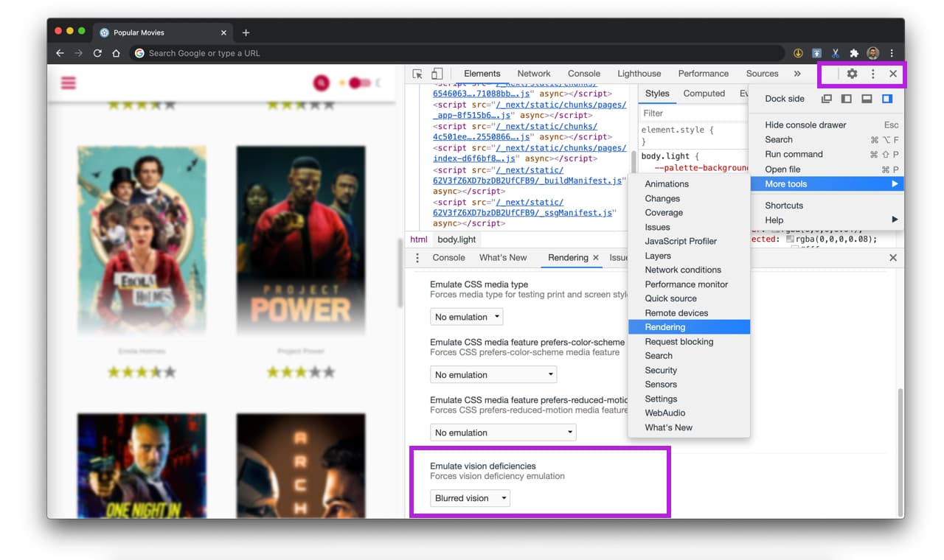The image size is (944, 560).
Task: Click the yellow download extension icon
Action: pos(798,53)
